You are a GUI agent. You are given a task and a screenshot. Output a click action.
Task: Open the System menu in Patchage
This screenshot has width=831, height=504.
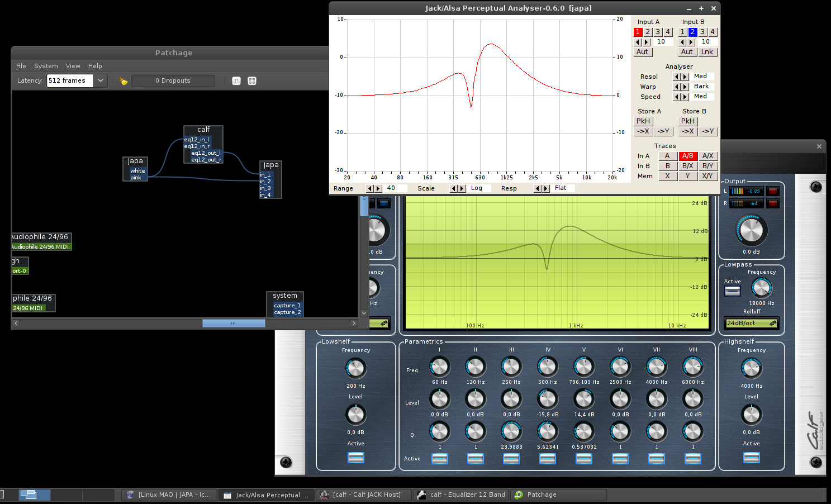[x=46, y=66]
